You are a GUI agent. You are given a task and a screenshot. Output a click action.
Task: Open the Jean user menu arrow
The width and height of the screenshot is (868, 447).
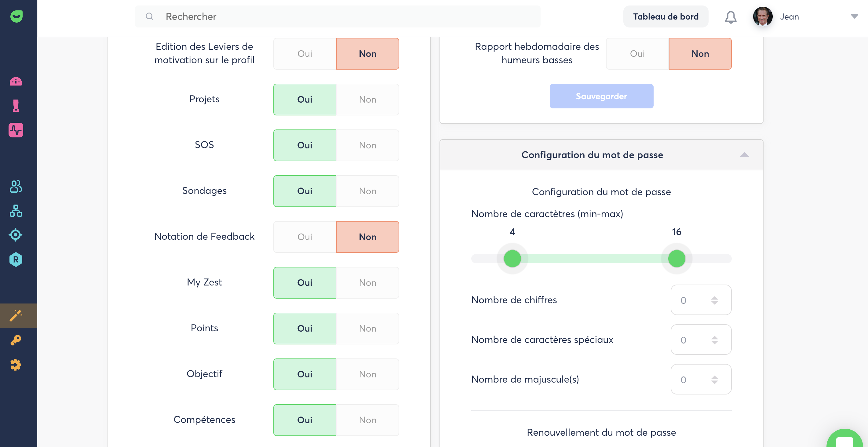(x=854, y=16)
